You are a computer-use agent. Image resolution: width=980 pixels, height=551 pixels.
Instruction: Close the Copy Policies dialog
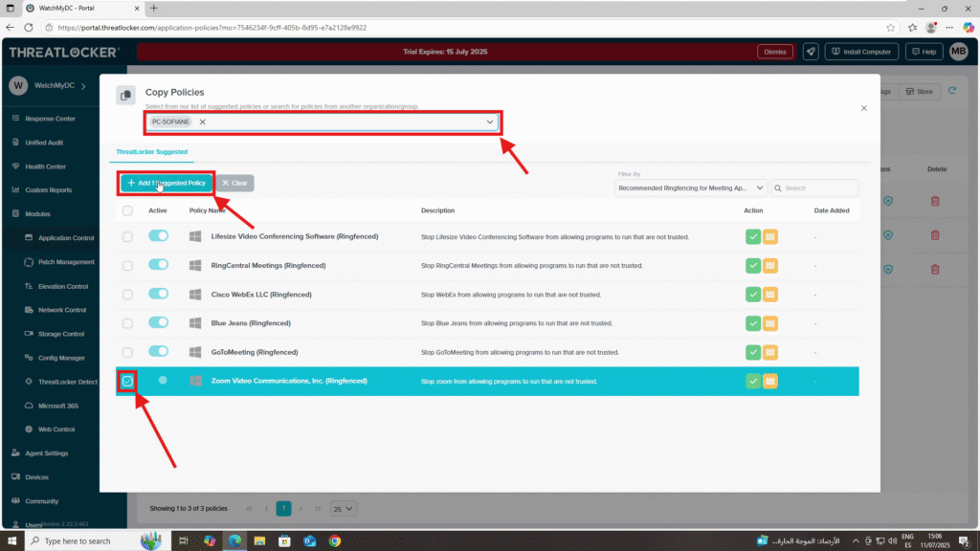click(x=864, y=108)
